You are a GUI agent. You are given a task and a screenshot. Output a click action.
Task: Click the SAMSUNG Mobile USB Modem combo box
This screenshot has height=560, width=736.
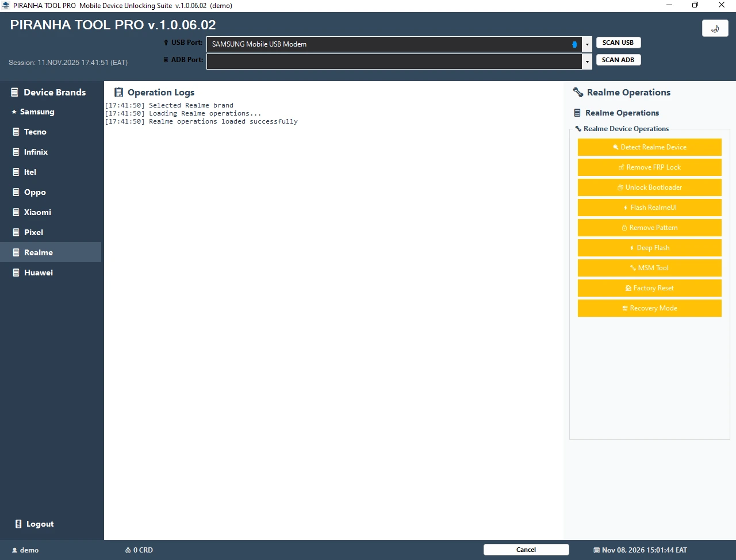pyautogui.click(x=394, y=44)
